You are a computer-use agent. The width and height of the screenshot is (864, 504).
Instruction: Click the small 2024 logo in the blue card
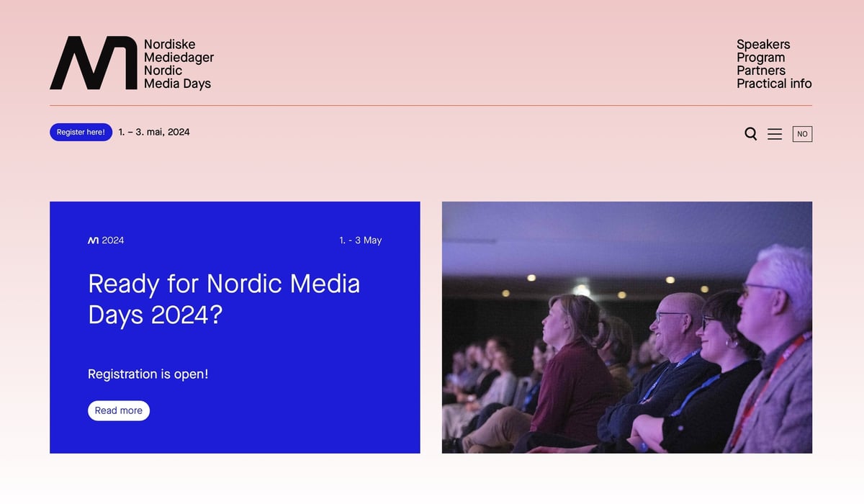(x=106, y=240)
